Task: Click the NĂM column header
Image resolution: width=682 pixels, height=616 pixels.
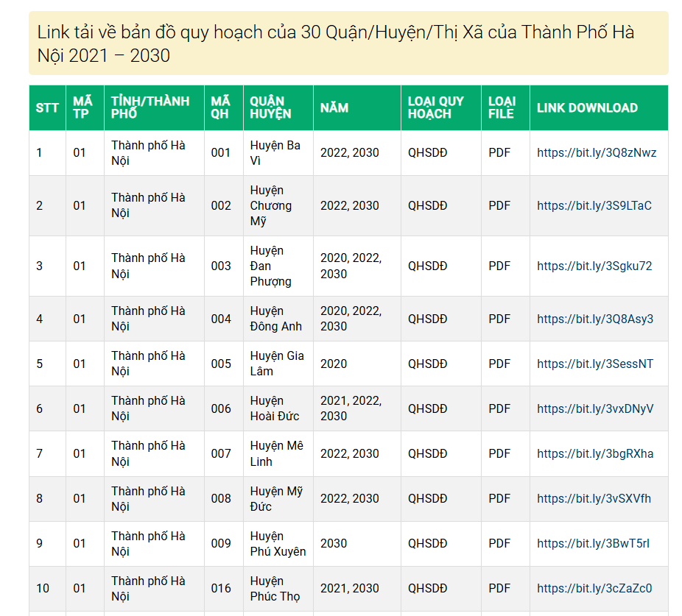Action: tap(334, 108)
